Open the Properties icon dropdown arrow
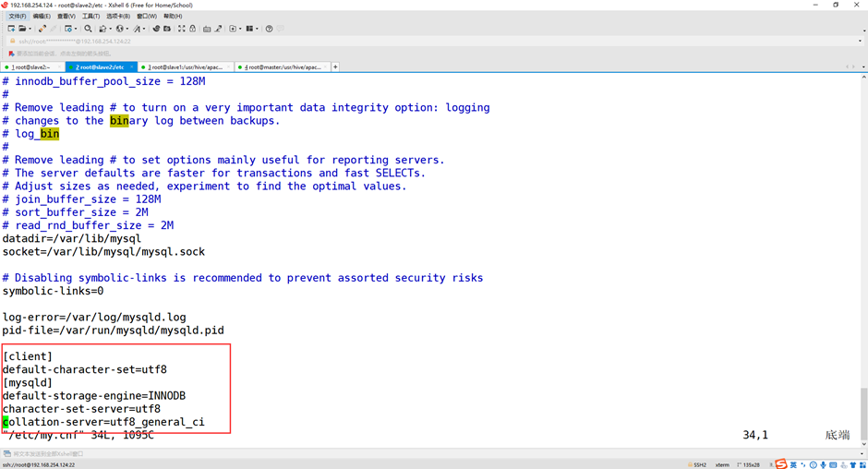 76,29
